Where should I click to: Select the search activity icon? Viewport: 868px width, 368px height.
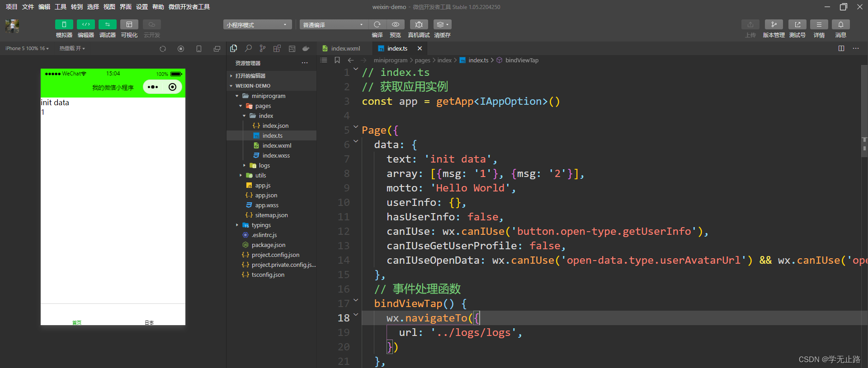click(248, 48)
